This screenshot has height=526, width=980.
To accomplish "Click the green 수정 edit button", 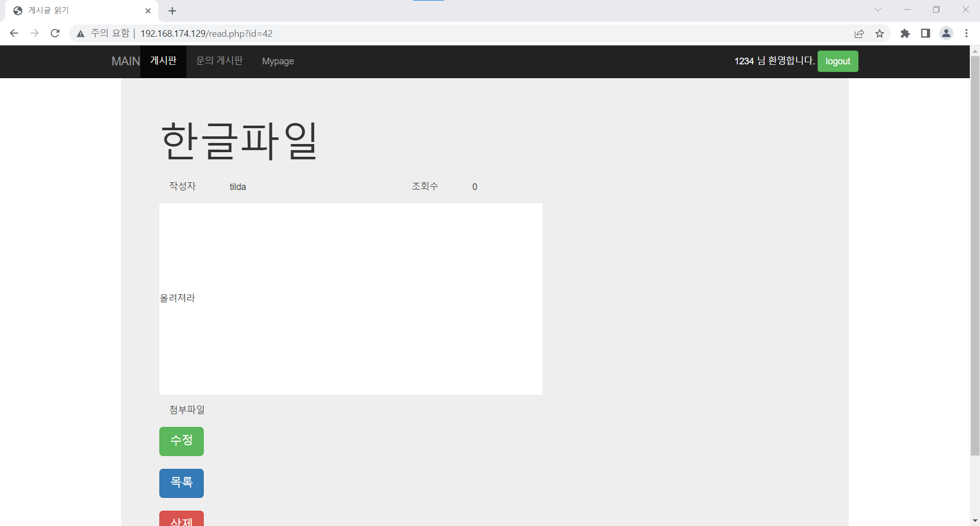I will [x=181, y=441].
